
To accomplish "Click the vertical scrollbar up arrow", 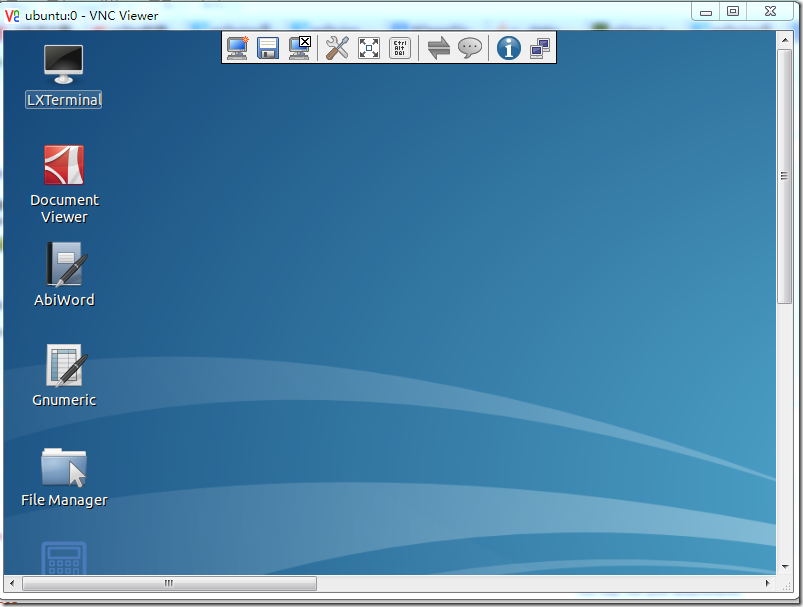I will click(x=785, y=39).
